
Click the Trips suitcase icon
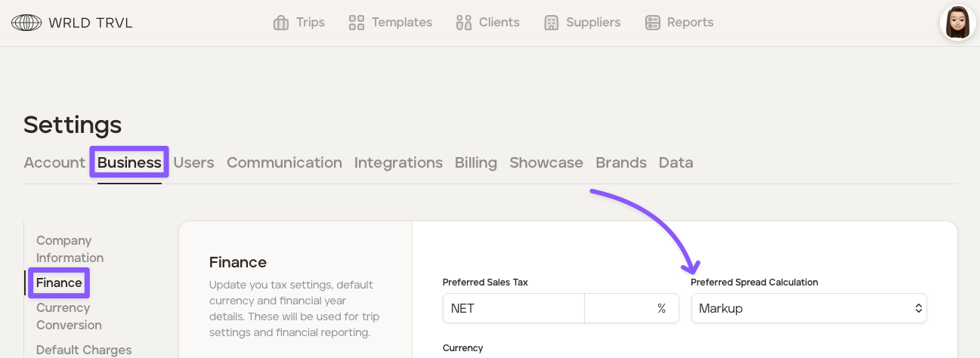281,23
